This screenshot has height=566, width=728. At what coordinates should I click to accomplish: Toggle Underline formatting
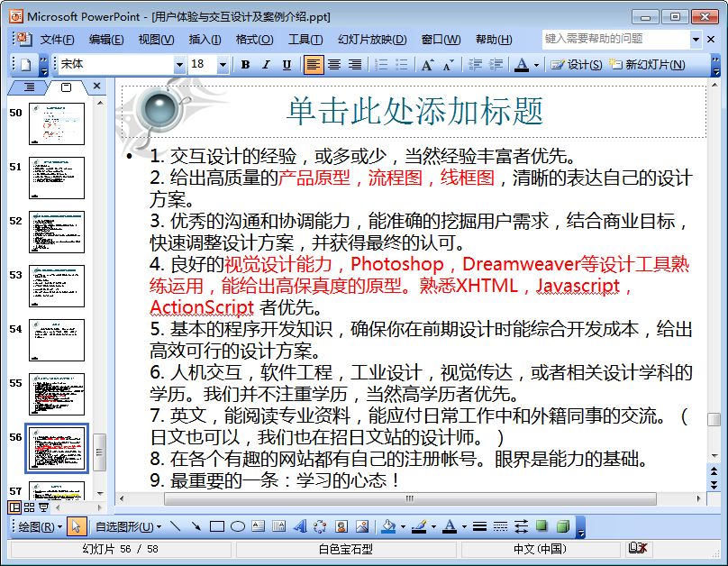click(287, 65)
